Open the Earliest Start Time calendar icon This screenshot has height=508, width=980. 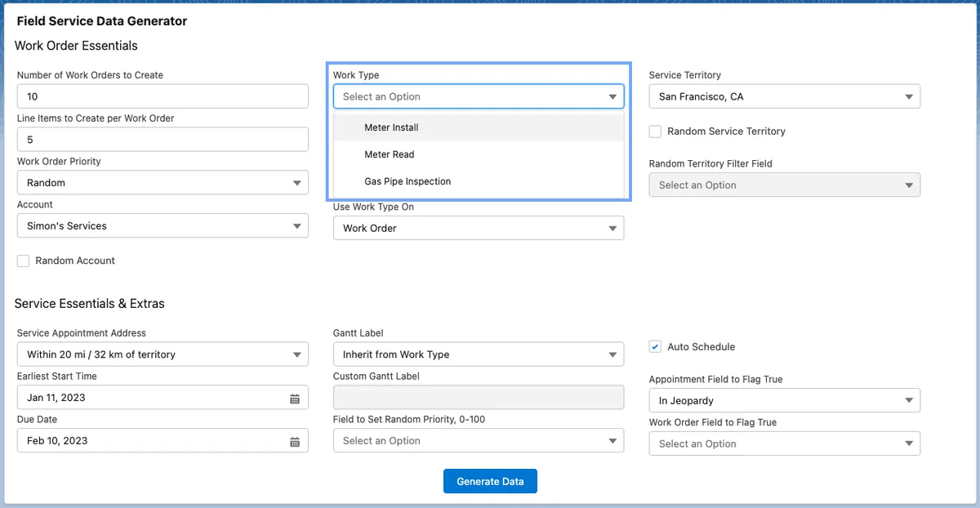[295, 399]
